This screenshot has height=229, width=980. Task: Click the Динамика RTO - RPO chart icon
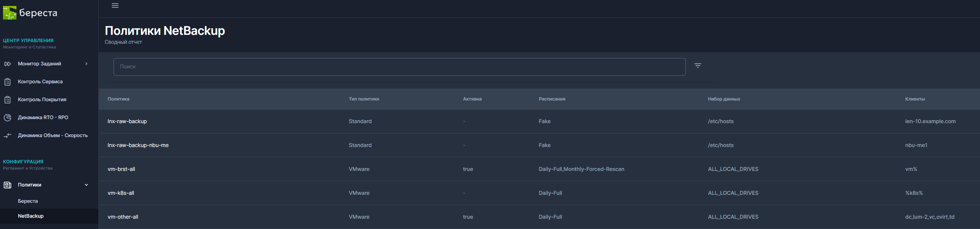tap(8, 117)
